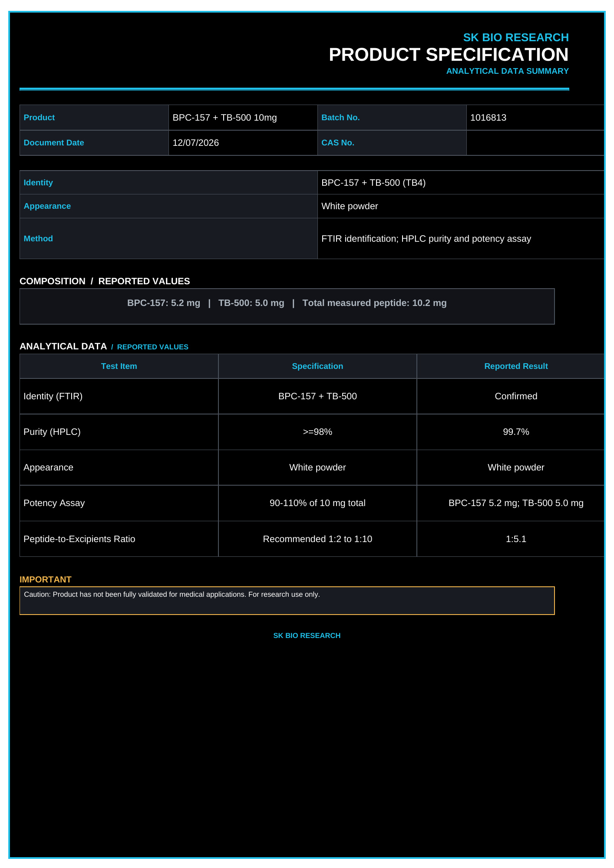Click the batch number 1016813

[x=488, y=118]
